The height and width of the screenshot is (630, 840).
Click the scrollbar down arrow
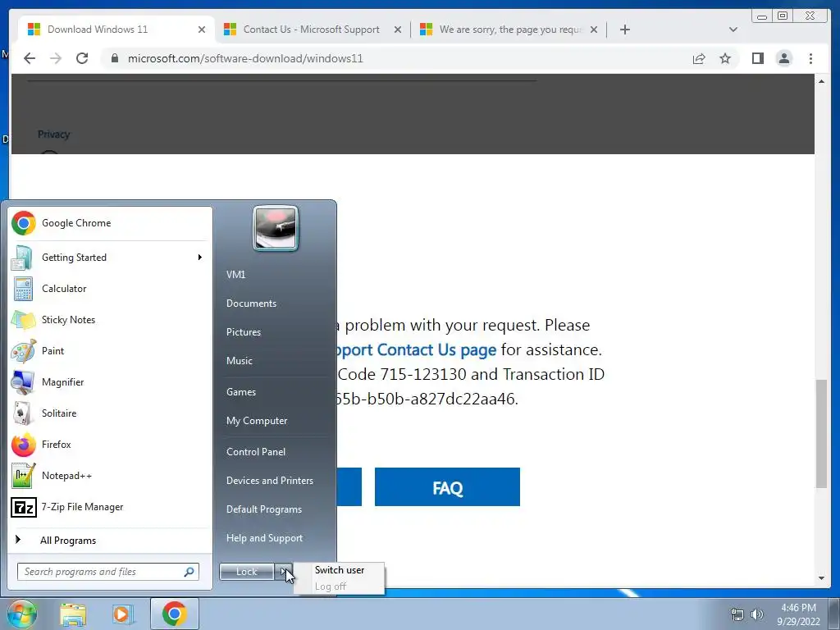(821, 577)
